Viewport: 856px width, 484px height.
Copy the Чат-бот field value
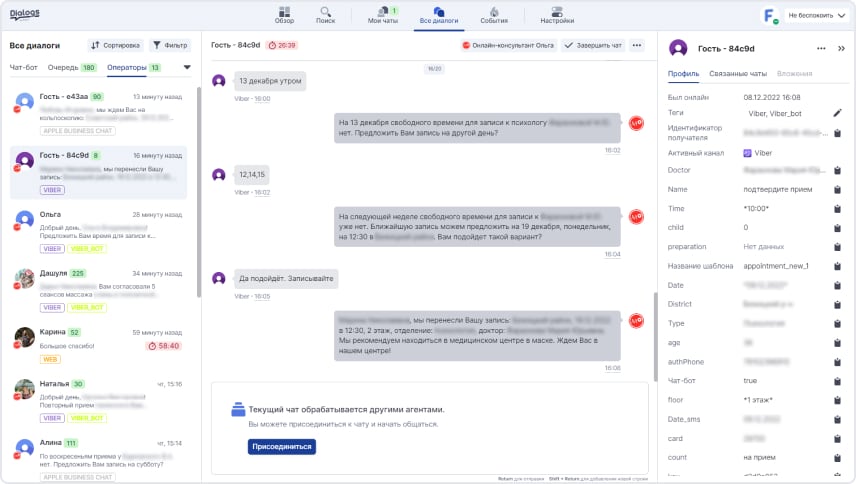(x=837, y=381)
